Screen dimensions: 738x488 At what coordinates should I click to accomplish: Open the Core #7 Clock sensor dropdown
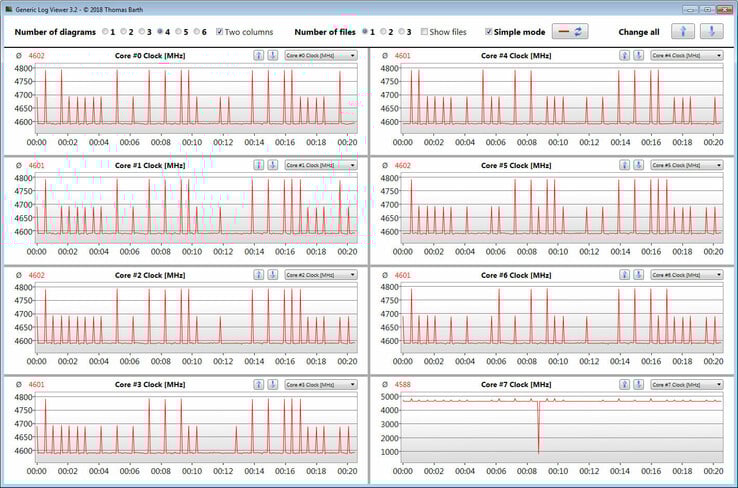coord(687,384)
